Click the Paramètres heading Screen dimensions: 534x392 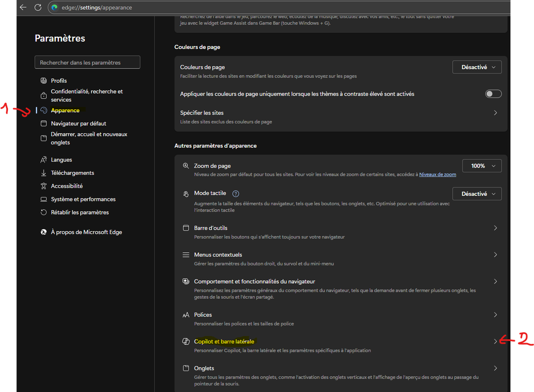tap(60, 38)
